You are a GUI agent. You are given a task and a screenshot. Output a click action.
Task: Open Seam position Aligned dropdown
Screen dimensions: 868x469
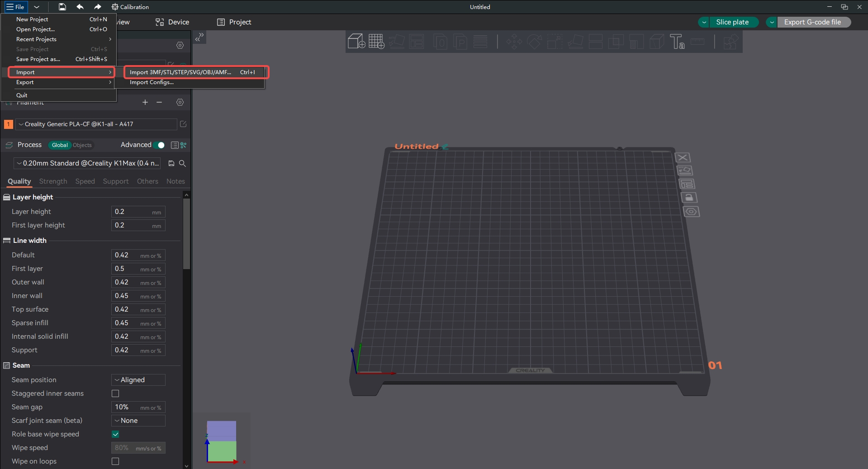(x=138, y=380)
